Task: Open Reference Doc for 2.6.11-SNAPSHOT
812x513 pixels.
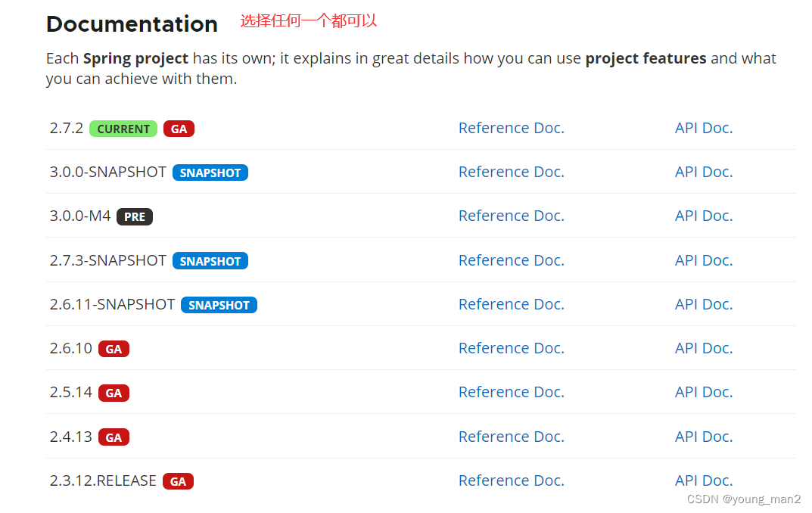Action: (x=511, y=304)
